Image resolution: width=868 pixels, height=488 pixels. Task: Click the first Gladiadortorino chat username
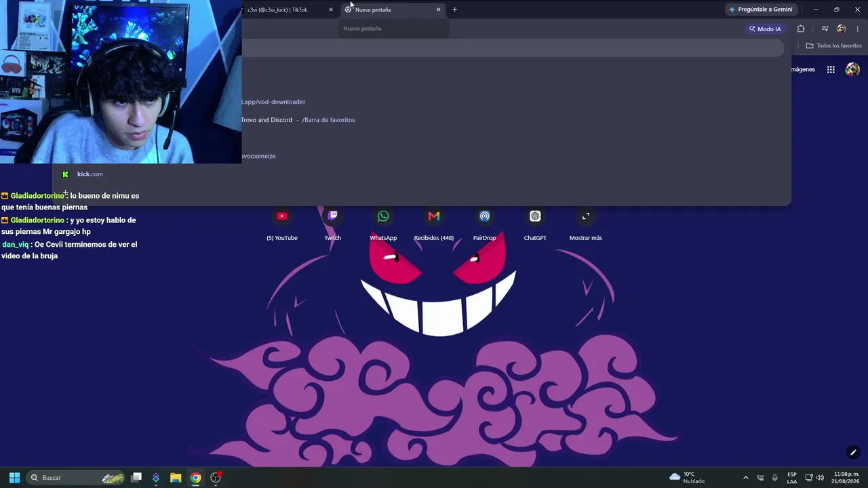(x=37, y=196)
